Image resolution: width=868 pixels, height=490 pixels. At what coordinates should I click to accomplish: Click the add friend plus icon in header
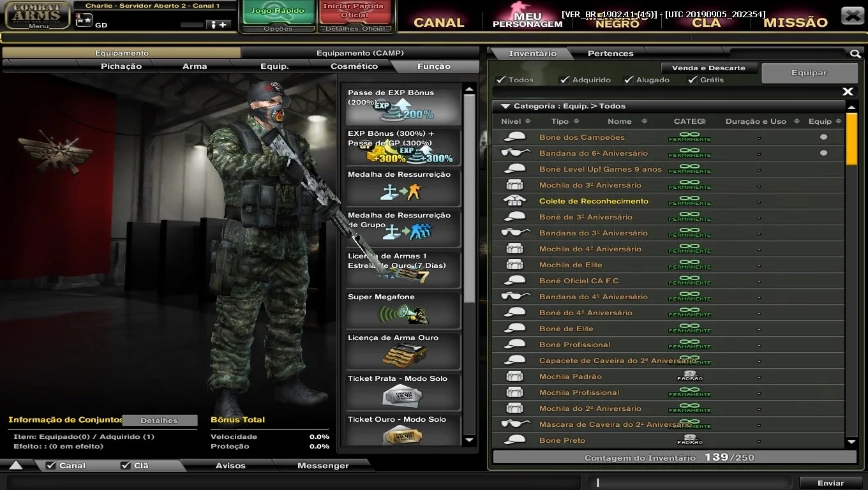218,25
